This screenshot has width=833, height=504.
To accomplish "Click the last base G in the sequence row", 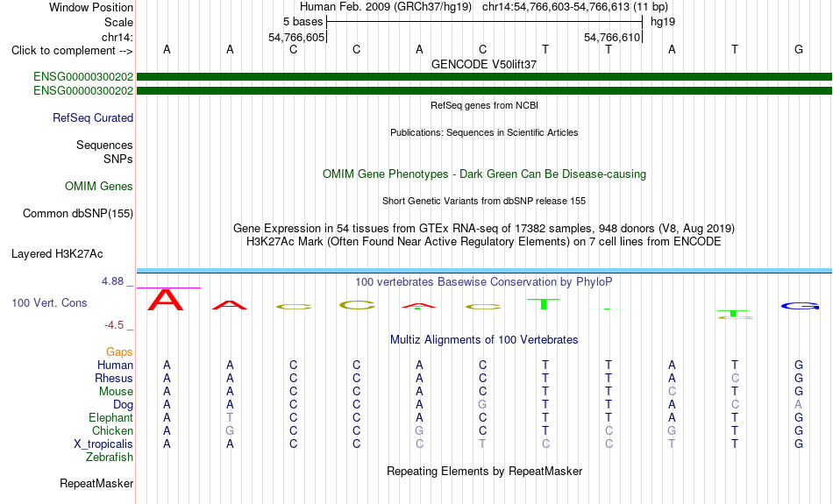I will (x=799, y=49).
